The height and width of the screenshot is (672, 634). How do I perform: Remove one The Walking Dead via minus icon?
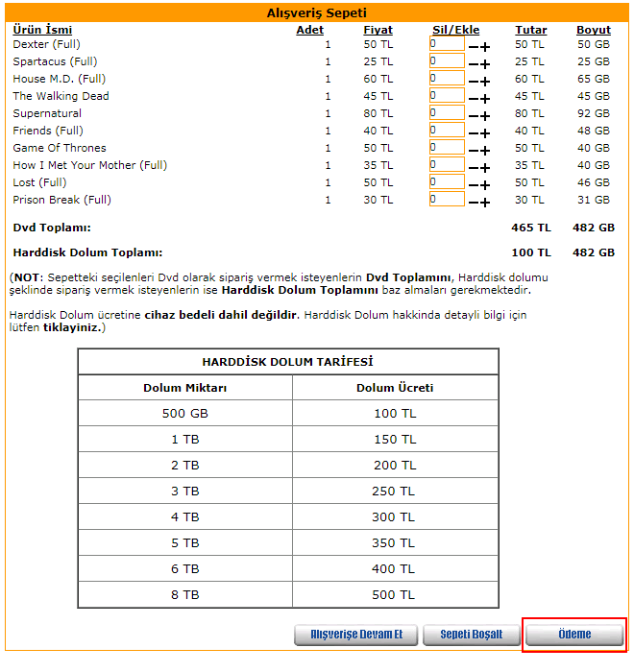click(474, 99)
